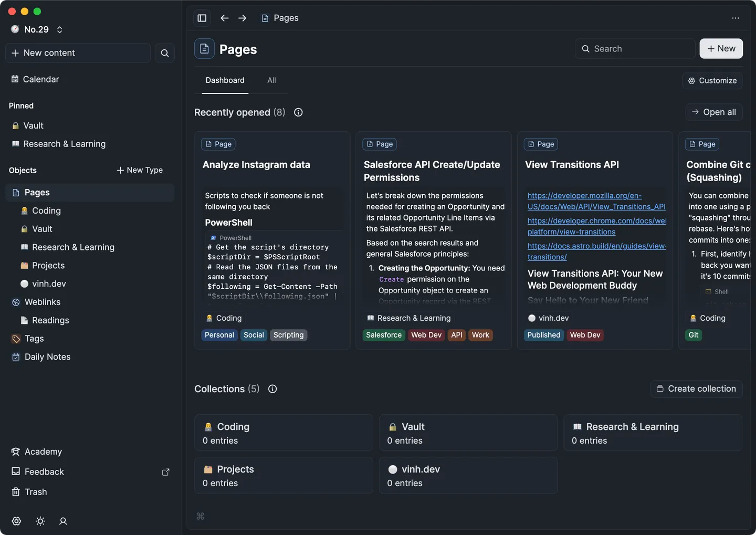Switch to the Dashboard tab
The width and height of the screenshot is (756, 535).
click(225, 80)
